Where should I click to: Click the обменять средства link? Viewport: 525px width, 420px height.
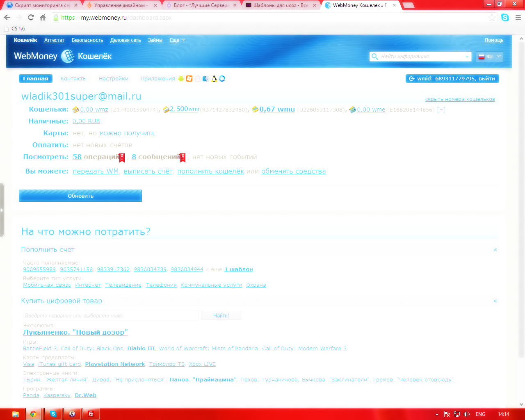coord(294,171)
